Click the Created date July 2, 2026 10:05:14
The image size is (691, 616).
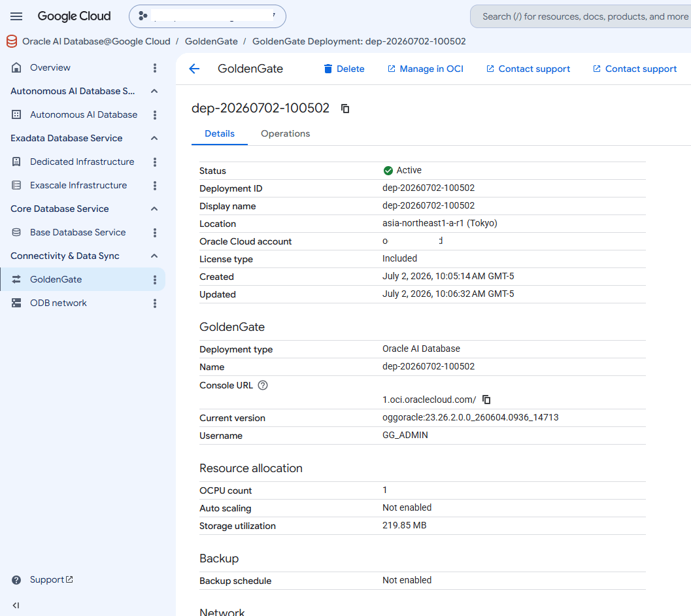pos(448,276)
